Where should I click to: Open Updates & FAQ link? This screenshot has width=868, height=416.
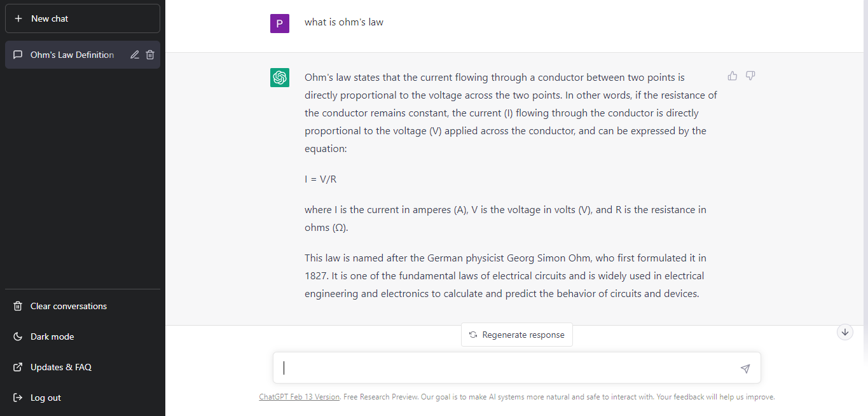click(60, 367)
